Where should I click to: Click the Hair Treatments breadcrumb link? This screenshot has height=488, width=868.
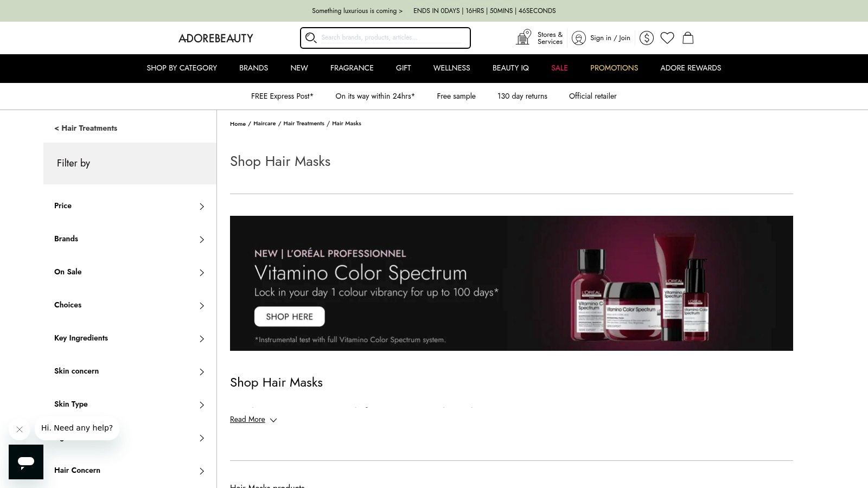pyautogui.click(x=304, y=124)
